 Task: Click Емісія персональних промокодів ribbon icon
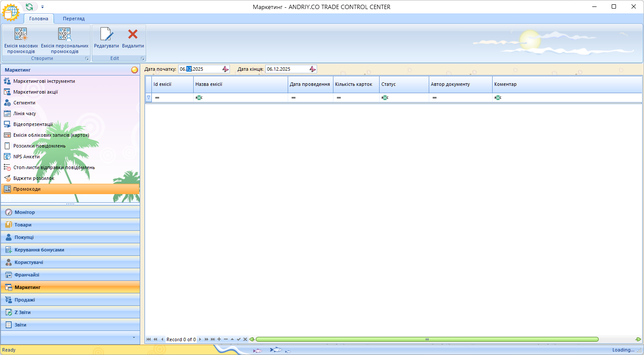(64, 34)
